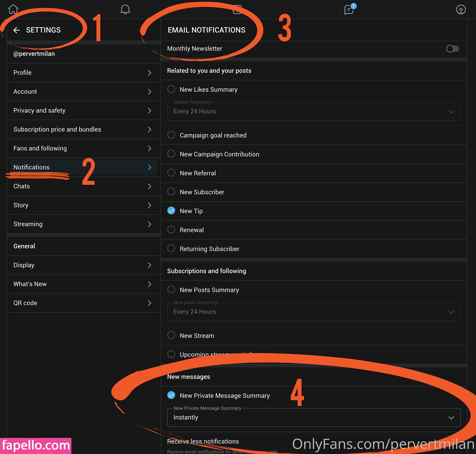The height and width of the screenshot is (454, 476).
Task: Open Streaming settings
Action: [84, 224]
